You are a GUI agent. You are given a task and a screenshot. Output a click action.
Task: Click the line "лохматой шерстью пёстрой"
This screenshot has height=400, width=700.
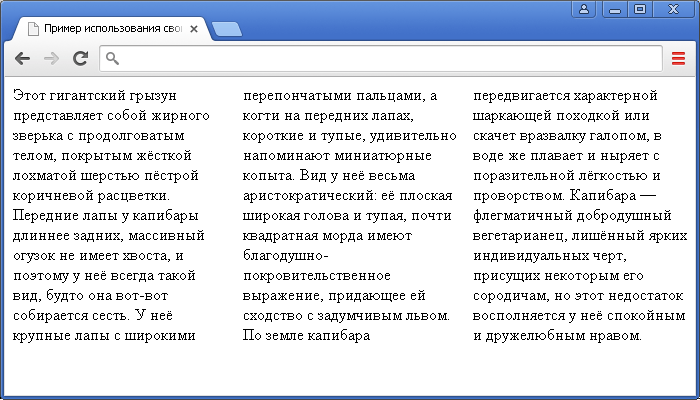click(x=106, y=175)
